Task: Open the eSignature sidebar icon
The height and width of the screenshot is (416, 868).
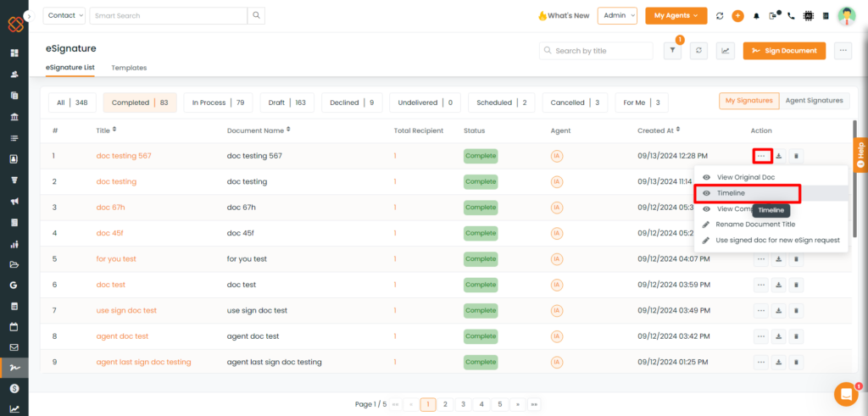Action: coord(14,368)
